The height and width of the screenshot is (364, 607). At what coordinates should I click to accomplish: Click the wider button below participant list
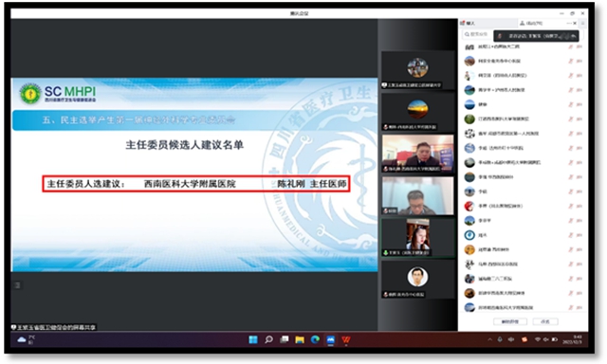510,321
